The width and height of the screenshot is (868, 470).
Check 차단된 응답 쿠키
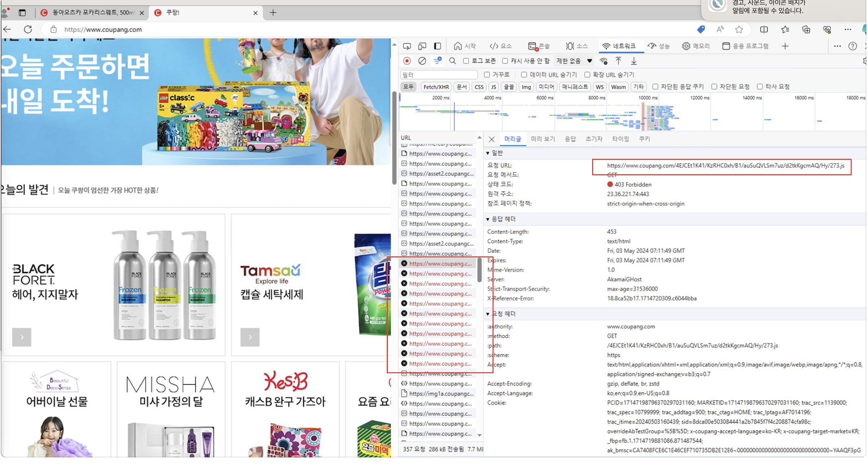pyautogui.click(x=655, y=87)
